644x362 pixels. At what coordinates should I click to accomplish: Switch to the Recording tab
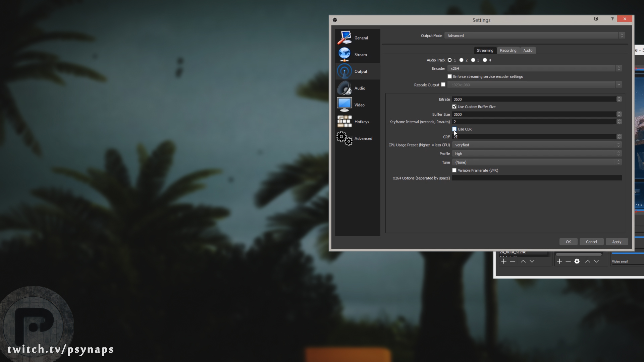(x=508, y=50)
